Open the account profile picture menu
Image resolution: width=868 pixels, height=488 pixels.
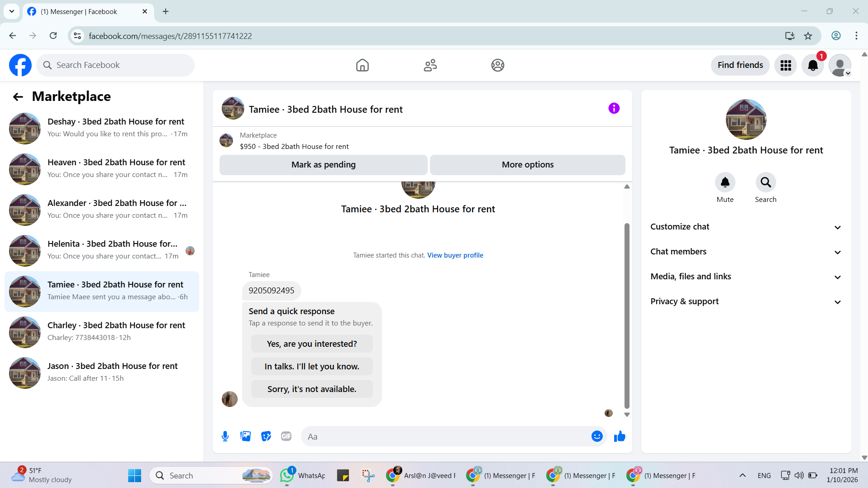840,65
